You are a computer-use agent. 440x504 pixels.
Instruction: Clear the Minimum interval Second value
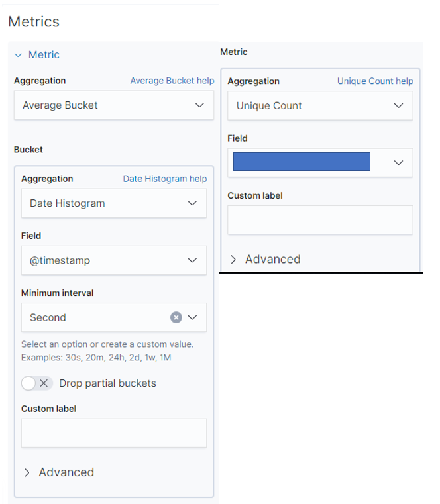click(x=176, y=317)
